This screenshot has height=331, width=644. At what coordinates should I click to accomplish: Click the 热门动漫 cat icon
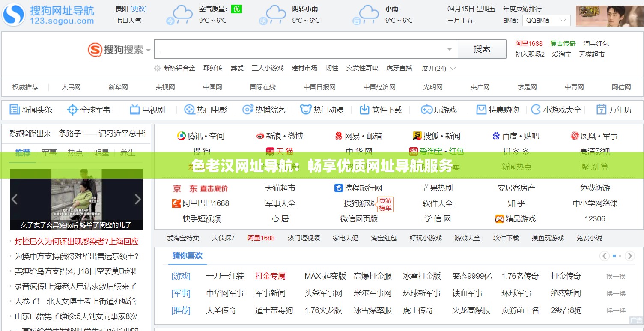tap(305, 110)
